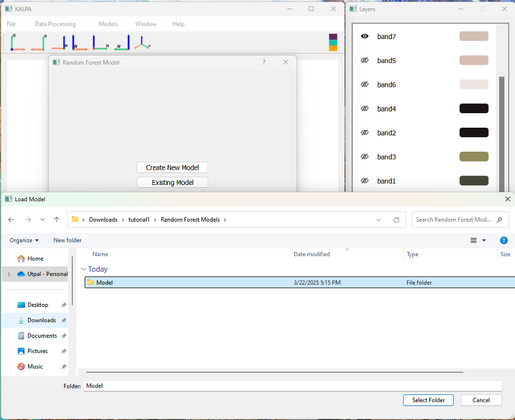Open the File menu in KALPA
The height and width of the screenshot is (420, 515).
point(11,24)
